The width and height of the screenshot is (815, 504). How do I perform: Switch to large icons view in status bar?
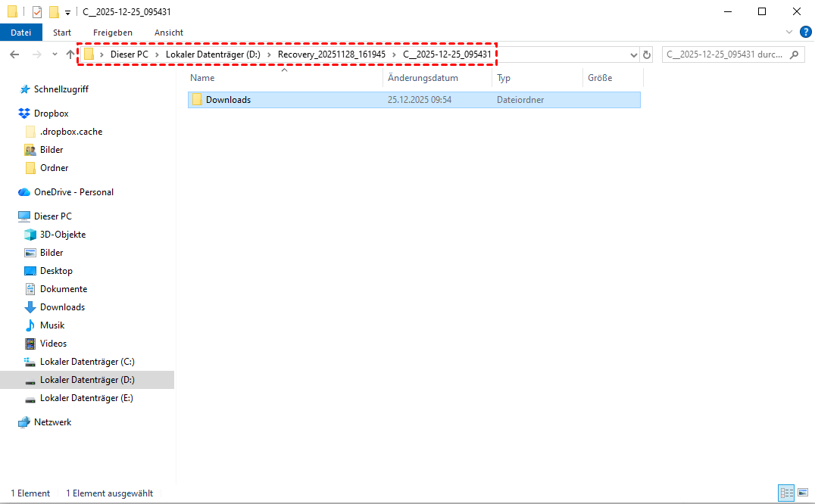tap(803, 493)
